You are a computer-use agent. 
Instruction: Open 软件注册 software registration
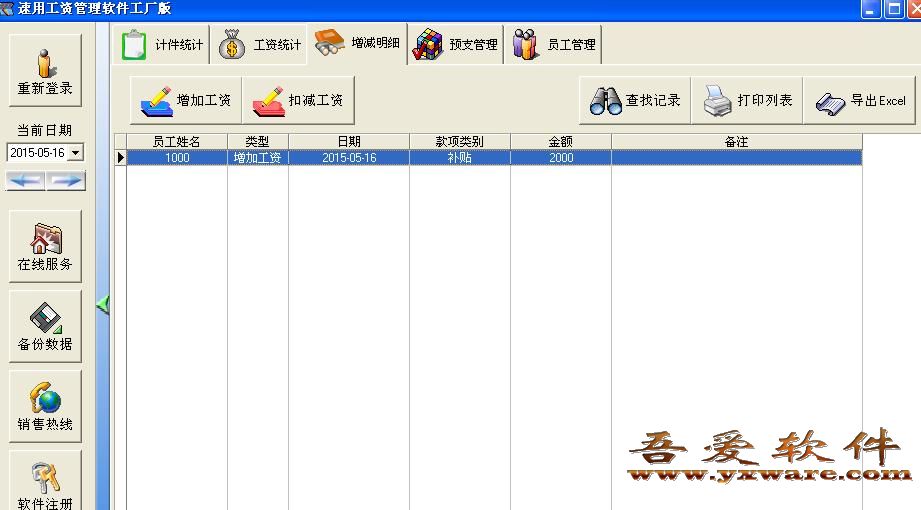[45, 481]
